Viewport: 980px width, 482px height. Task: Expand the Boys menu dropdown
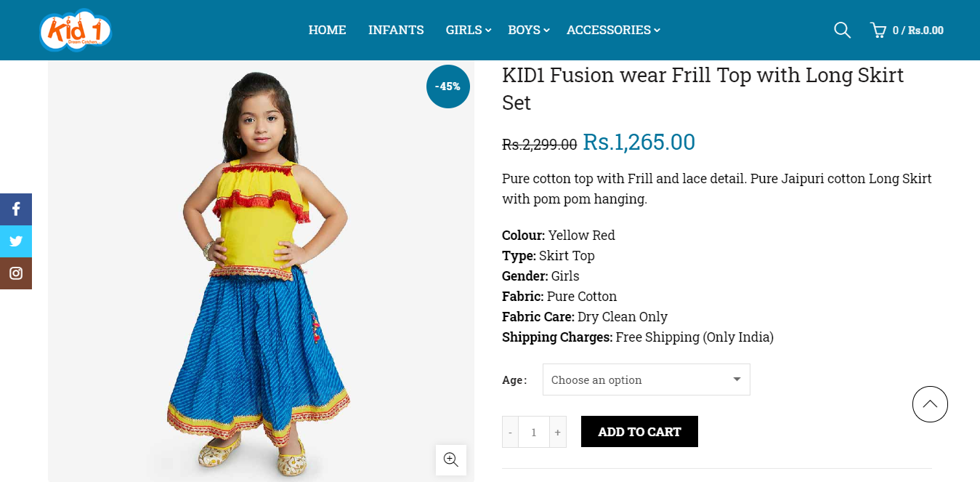point(528,30)
